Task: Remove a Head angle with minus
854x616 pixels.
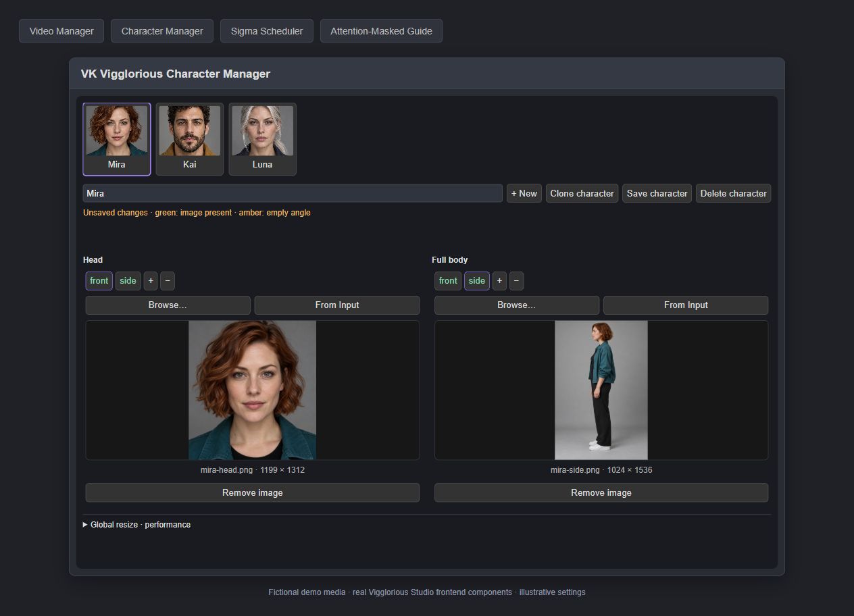Action: tap(168, 281)
